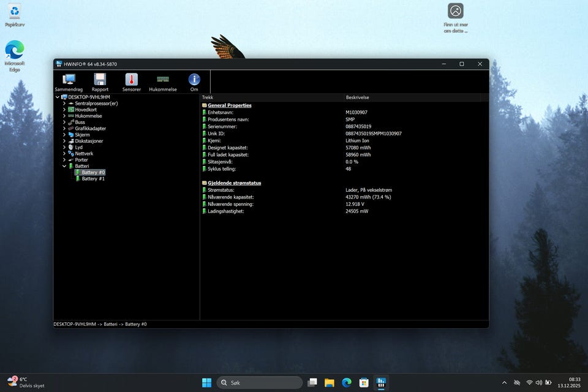This screenshot has width=588, height=392.
Task: Expand the Sentralprosessor(er) tree node
Action: (64, 104)
